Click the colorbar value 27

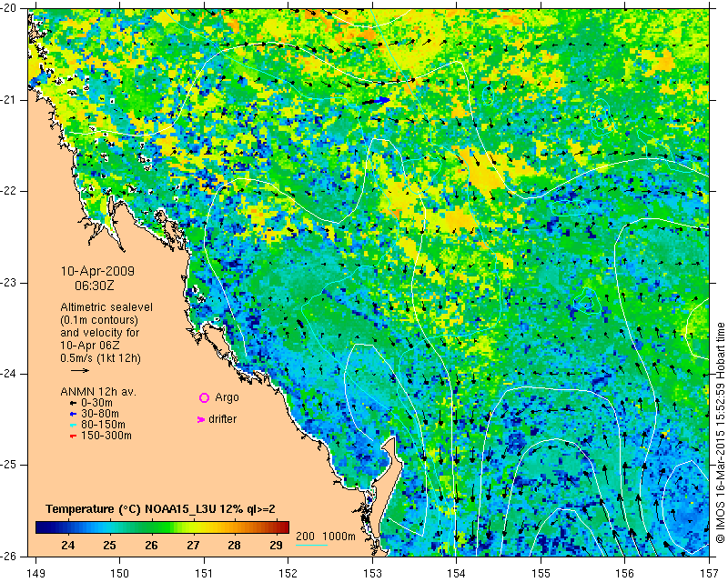coord(193,545)
